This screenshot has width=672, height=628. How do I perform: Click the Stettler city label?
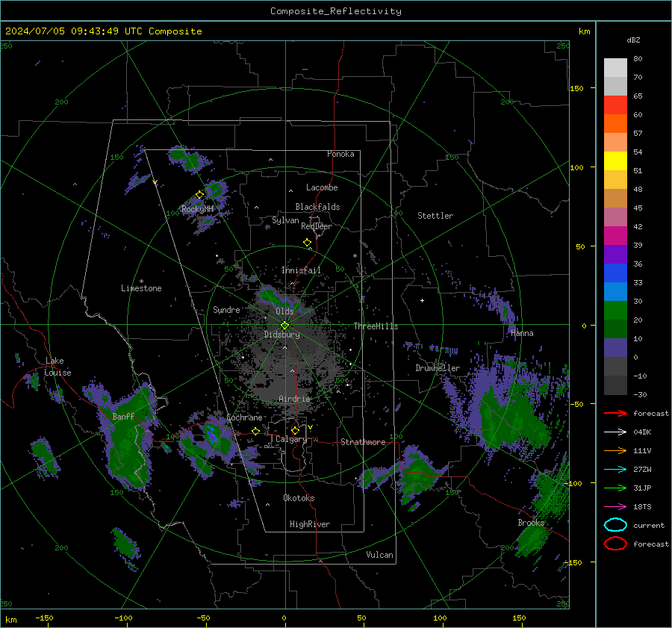435,216
